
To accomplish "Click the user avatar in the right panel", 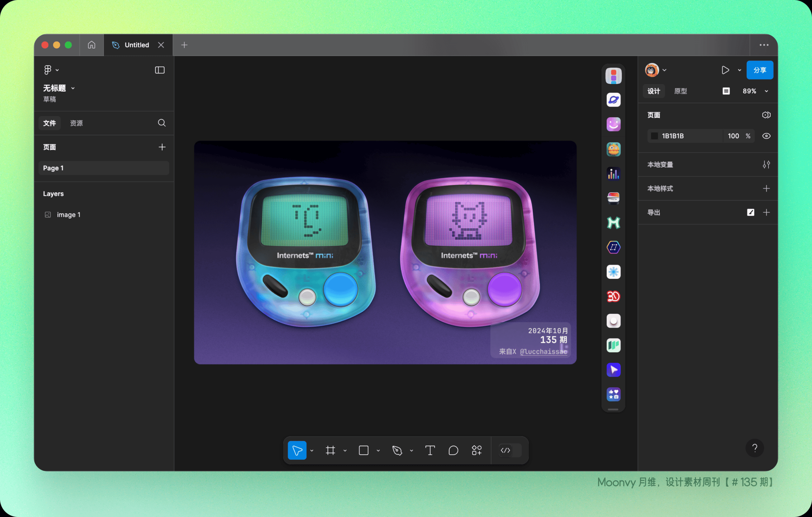I will (x=652, y=70).
